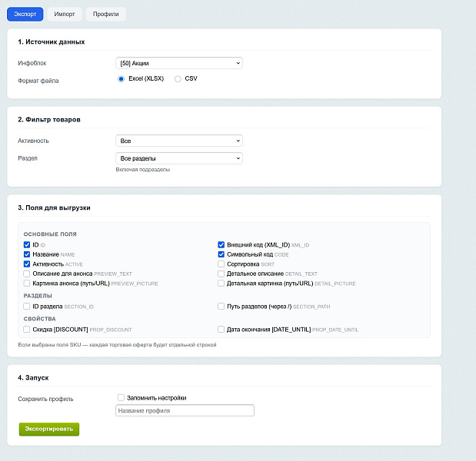Screen dimensions: 476x461
Task: Choose the Excel (XLSX) file format
Action: (121, 79)
